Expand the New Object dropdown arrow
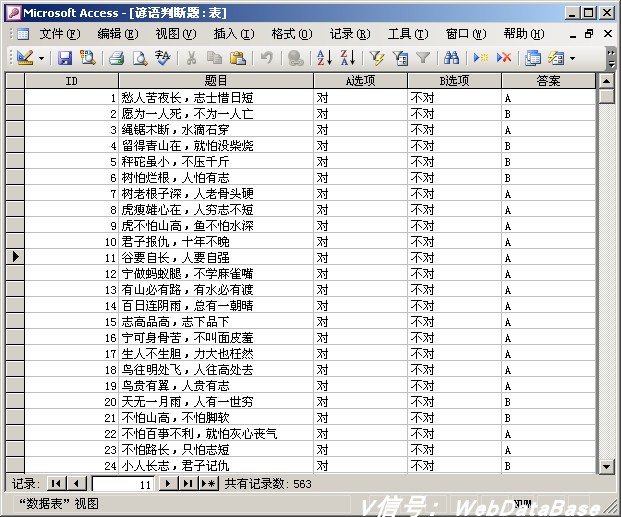621x517 pixels. click(x=572, y=58)
